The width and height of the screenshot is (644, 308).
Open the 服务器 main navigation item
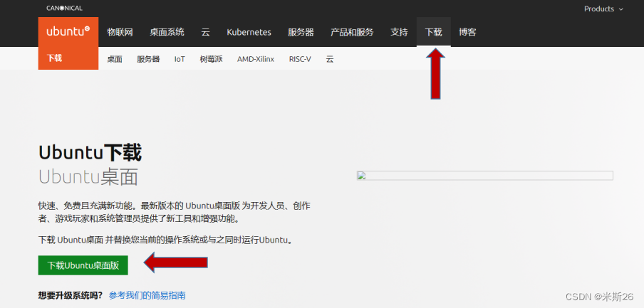coord(301,32)
